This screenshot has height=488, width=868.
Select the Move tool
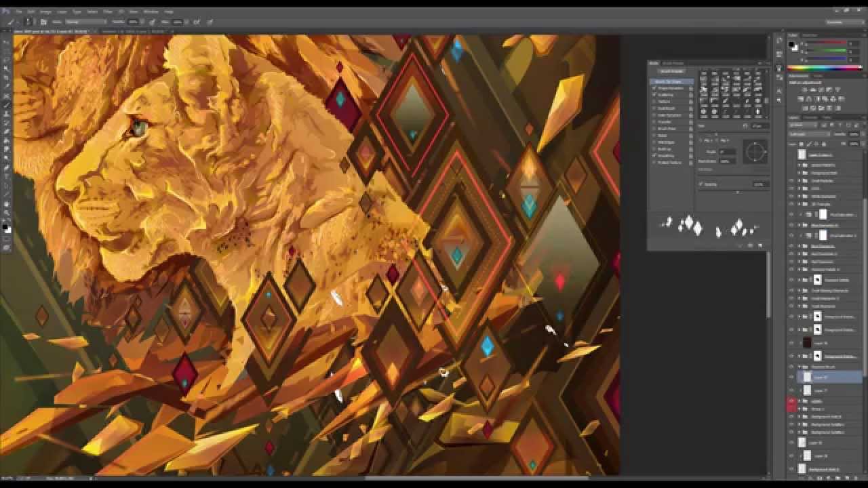(x=7, y=43)
